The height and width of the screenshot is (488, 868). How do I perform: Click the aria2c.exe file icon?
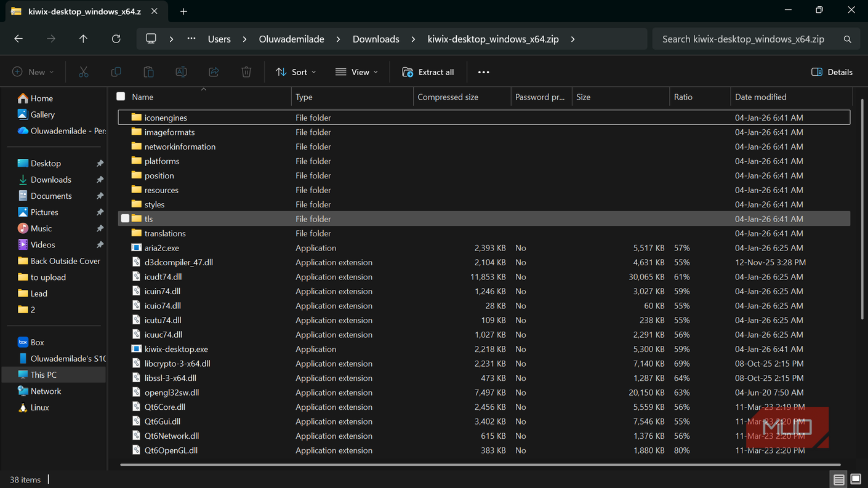137,248
